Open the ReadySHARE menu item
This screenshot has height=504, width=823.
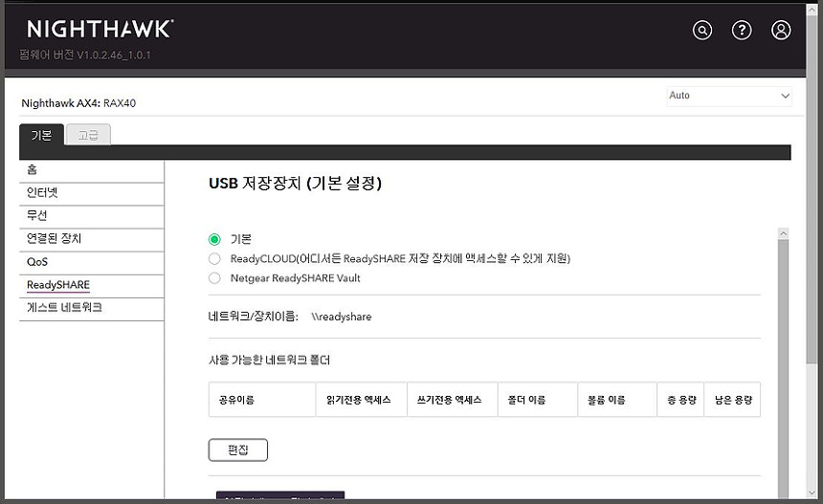point(91,285)
